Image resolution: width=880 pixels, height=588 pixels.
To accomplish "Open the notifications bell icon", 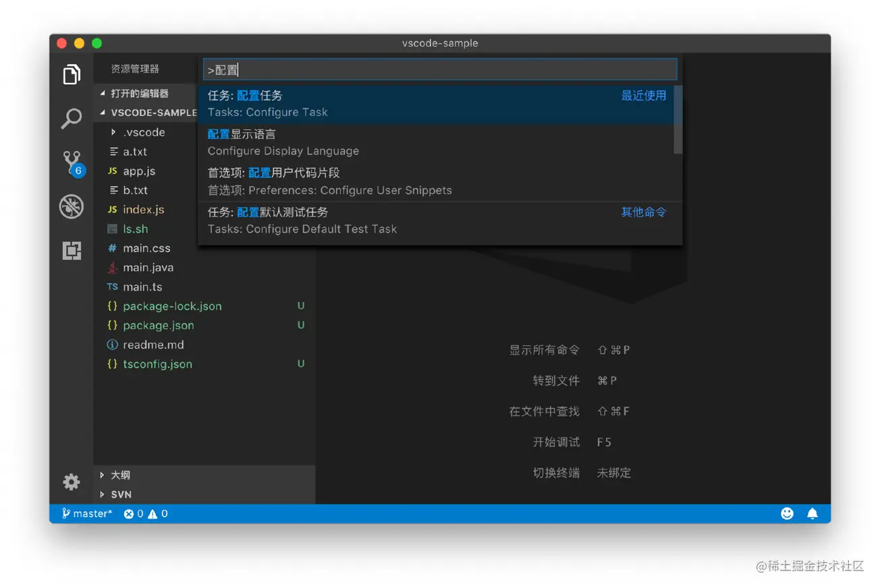I will [x=813, y=514].
